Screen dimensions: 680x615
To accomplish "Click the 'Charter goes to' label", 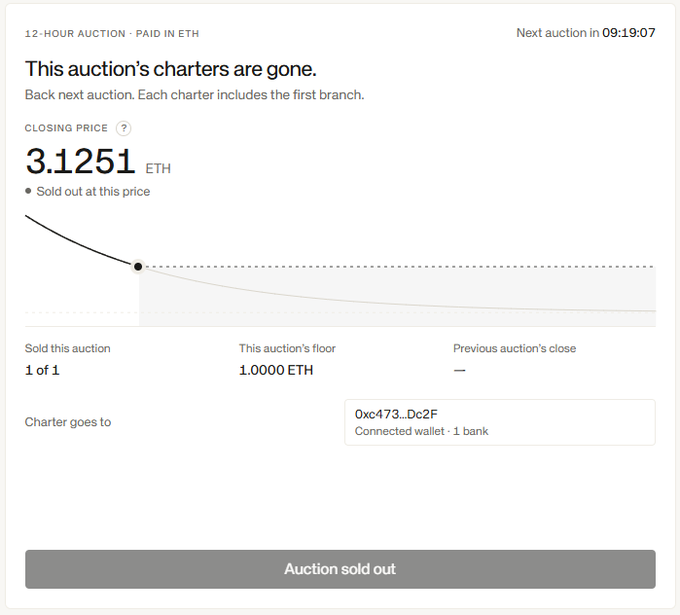I will coord(68,422).
